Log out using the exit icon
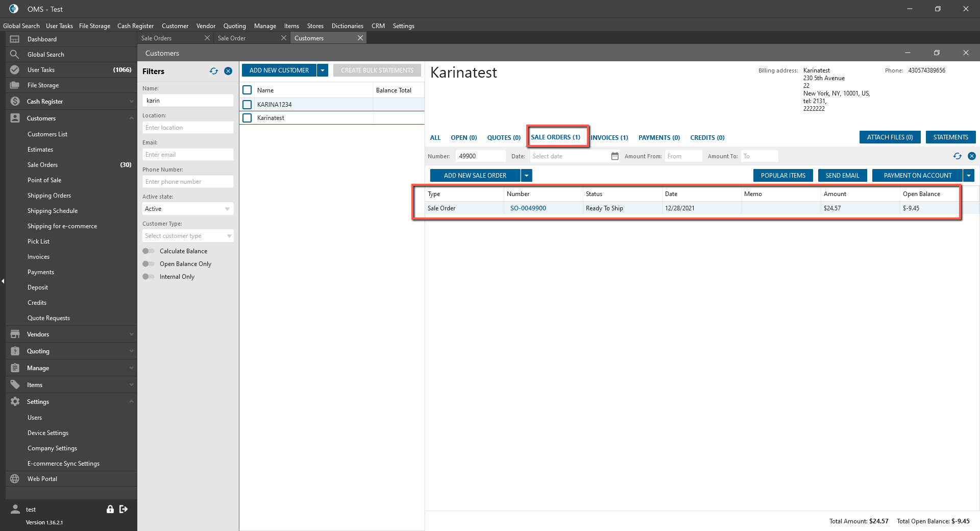980x531 pixels. point(124,509)
